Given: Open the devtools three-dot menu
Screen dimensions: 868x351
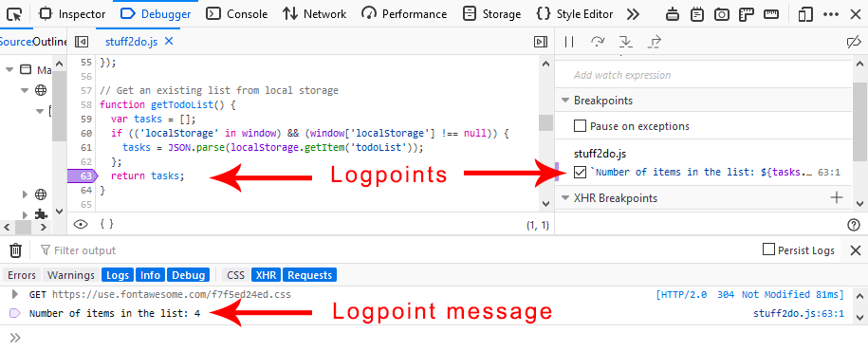Looking at the screenshot, I should click(830, 14).
